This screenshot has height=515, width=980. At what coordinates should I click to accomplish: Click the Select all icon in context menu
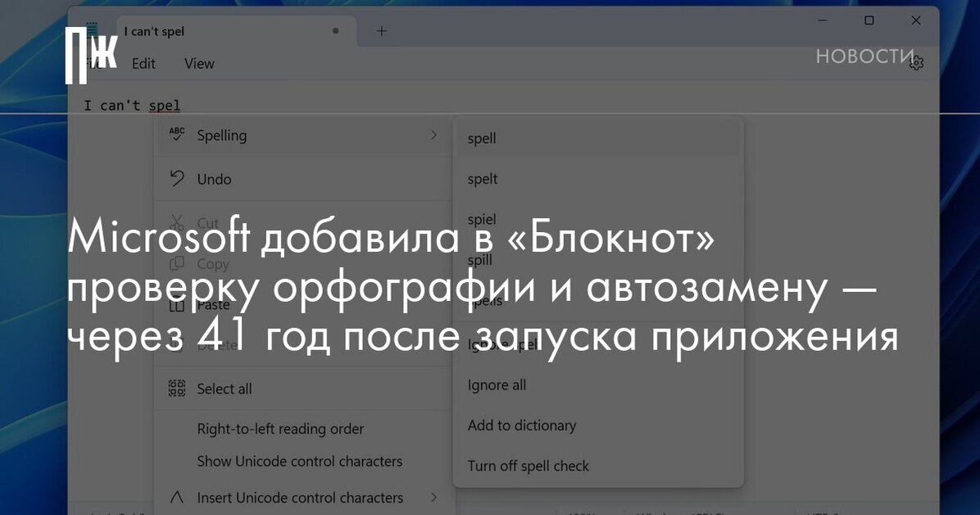177,389
